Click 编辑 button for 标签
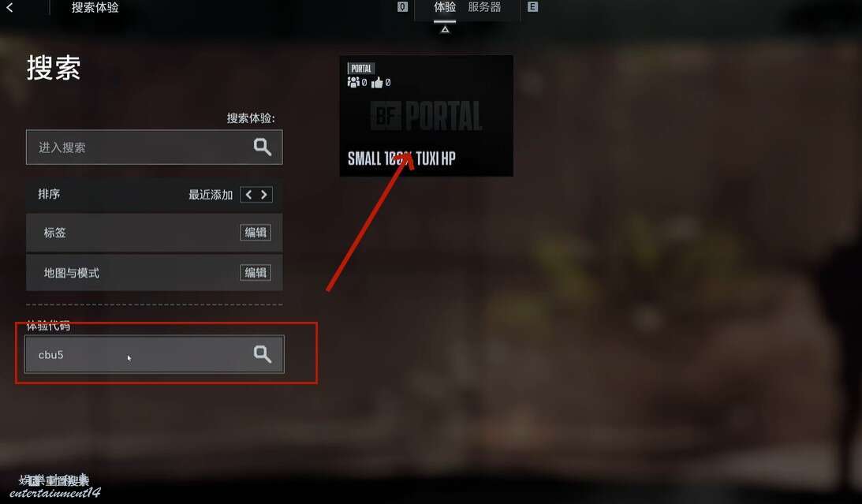This screenshot has height=504, width=862. point(256,233)
